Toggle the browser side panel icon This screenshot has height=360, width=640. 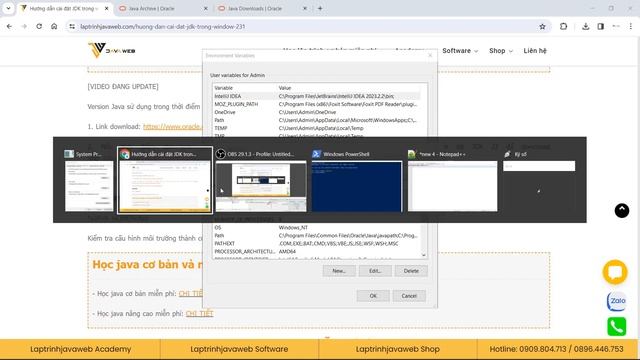click(x=600, y=26)
